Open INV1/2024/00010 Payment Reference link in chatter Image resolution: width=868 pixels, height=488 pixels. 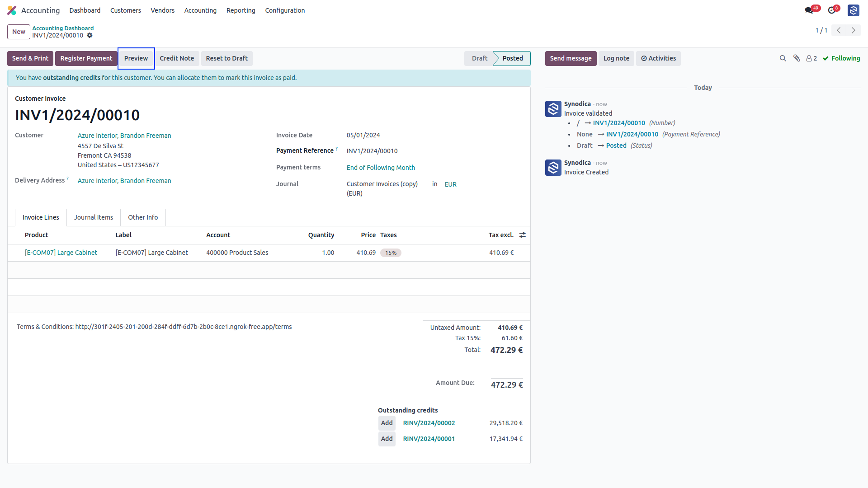point(632,134)
